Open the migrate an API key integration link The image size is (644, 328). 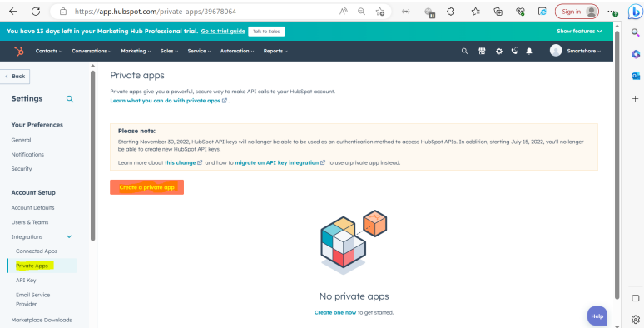coord(277,163)
